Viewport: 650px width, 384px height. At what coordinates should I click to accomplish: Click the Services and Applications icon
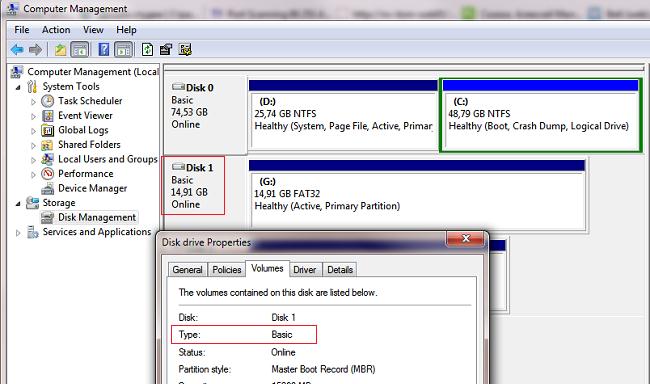[32, 232]
